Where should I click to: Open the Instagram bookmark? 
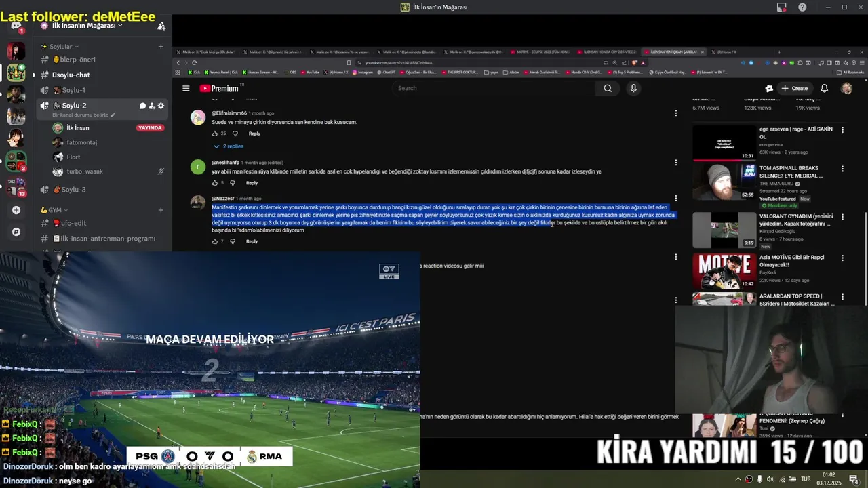(x=363, y=72)
